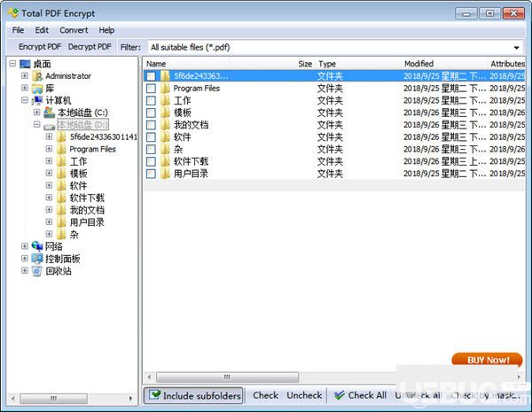Screen dimensions: 532x412
Task: Expand the 库 tree node
Action: [x=25, y=88]
